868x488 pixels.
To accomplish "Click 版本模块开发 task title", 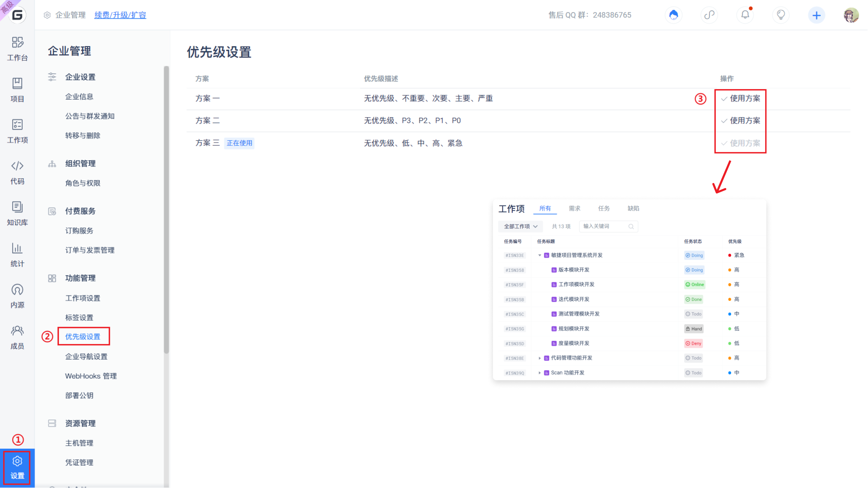I will point(574,270).
